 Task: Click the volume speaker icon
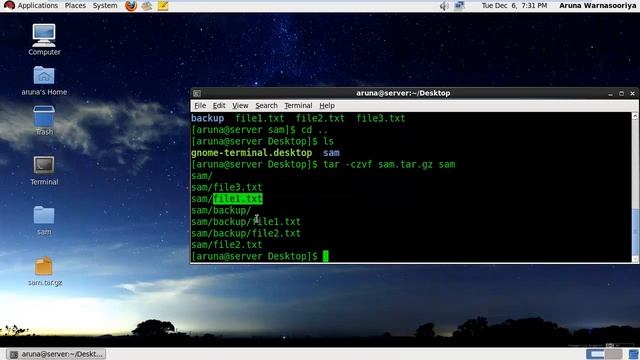(444, 6)
